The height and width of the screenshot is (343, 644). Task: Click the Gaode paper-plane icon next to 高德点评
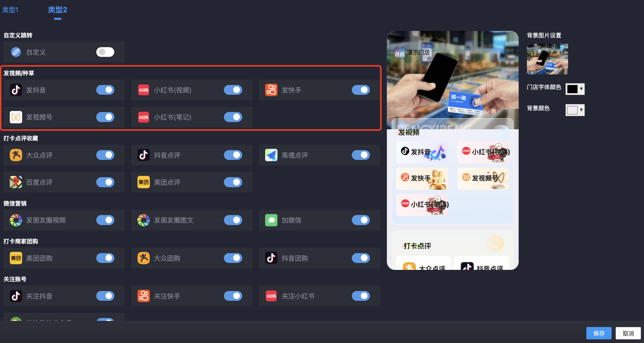[271, 155]
